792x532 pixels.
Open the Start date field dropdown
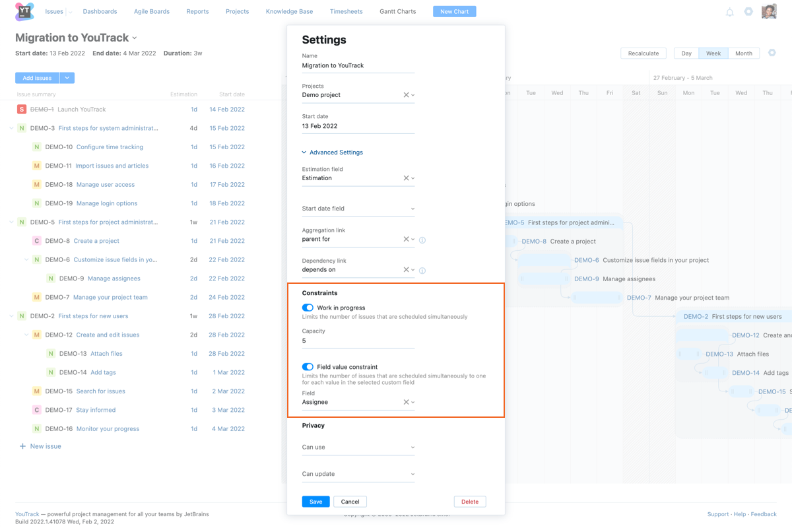click(358, 209)
